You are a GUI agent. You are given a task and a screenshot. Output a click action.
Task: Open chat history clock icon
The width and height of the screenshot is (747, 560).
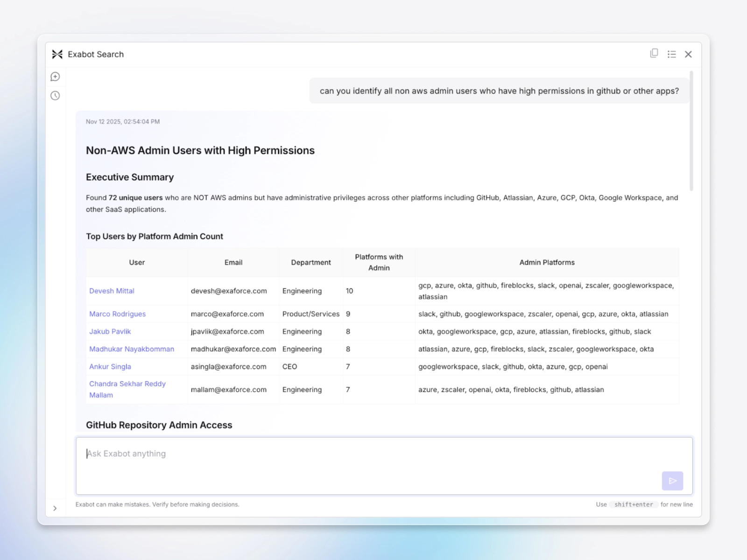click(55, 96)
